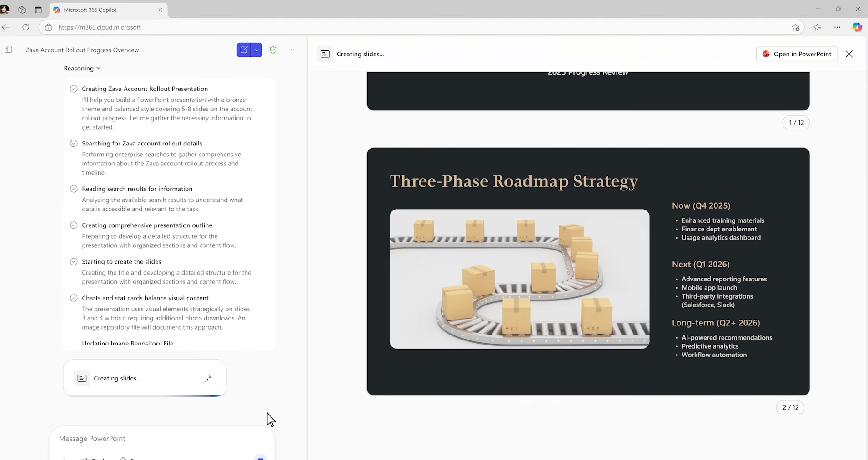This screenshot has height=460, width=868.
Task: Select the Third-party integrations bullet
Action: (717, 300)
